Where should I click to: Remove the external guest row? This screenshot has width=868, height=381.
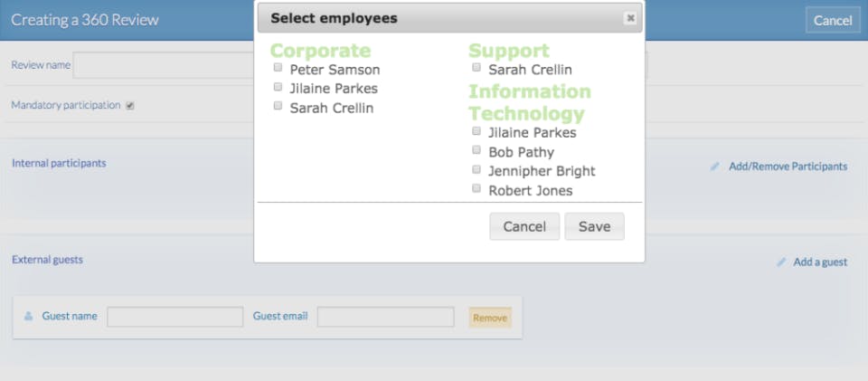click(x=490, y=318)
